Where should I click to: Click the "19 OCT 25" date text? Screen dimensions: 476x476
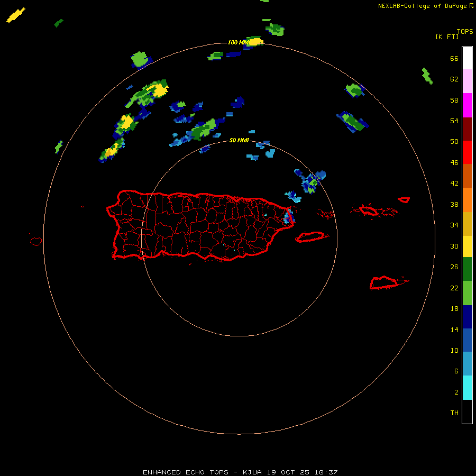(x=288, y=472)
